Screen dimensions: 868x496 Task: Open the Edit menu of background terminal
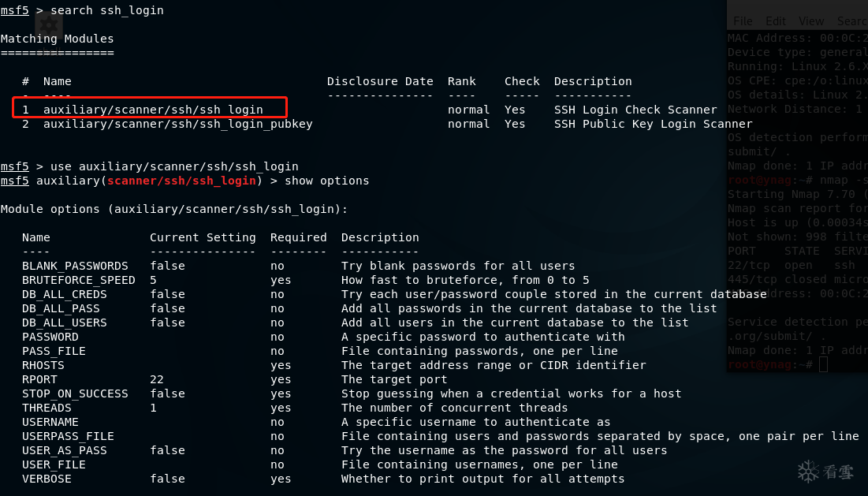(x=776, y=21)
